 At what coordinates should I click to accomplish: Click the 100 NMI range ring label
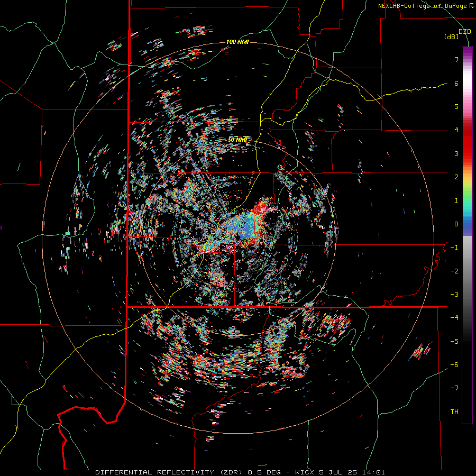pyautogui.click(x=237, y=42)
